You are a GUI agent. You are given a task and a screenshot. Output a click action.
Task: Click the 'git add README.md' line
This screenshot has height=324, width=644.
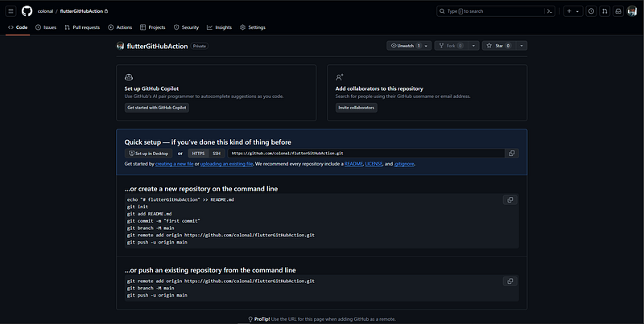(x=149, y=214)
